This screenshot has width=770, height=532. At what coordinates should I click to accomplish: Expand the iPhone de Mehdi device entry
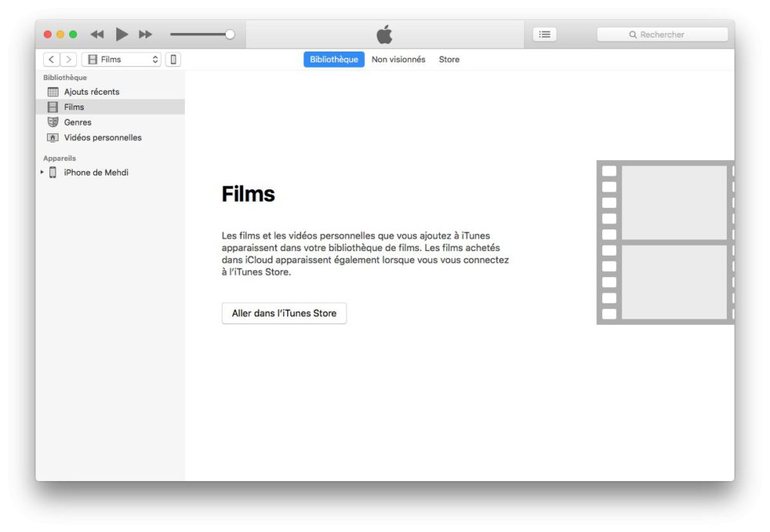point(42,172)
